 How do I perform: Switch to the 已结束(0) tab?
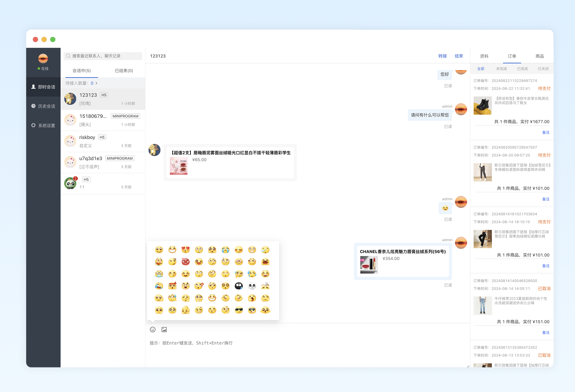124,71
